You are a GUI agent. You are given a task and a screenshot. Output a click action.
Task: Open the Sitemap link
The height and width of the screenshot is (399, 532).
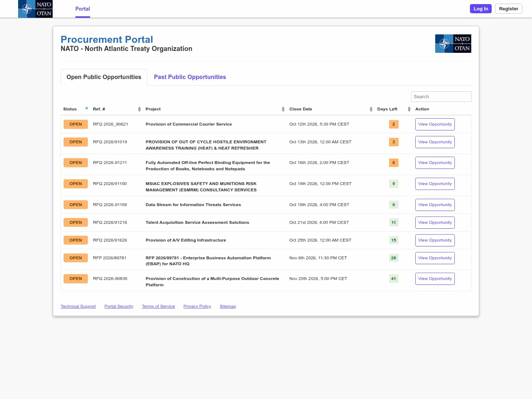coord(228,306)
